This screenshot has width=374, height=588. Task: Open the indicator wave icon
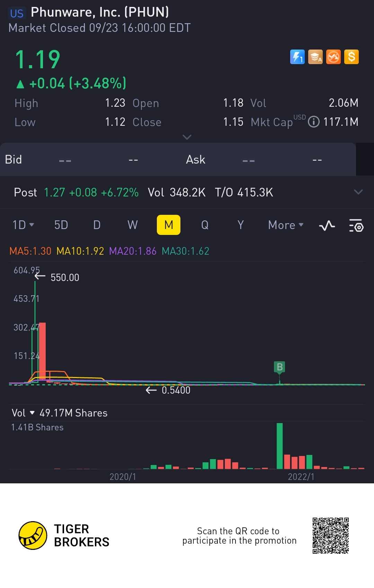tap(327, 226)
